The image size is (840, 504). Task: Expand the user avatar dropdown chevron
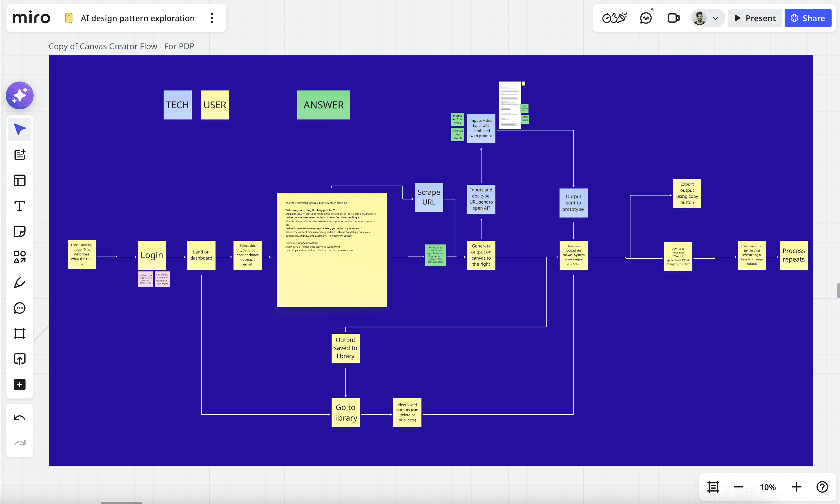tap(715, 18)
